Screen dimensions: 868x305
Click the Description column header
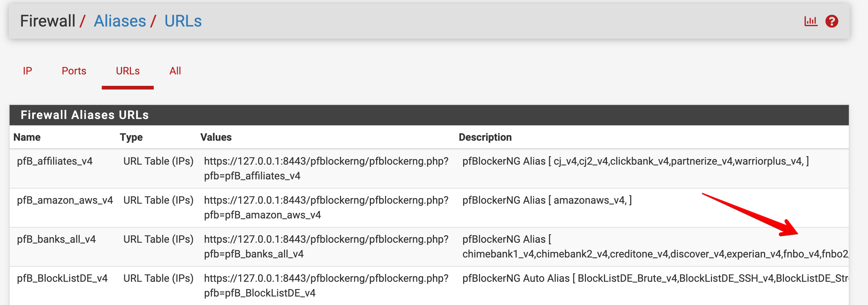485,137
